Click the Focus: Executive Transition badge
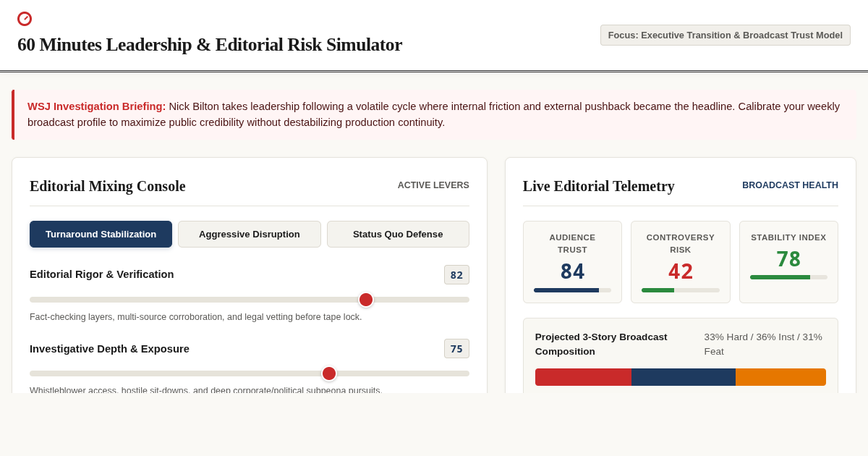The height and width of the screenshot is (456, 868). point(726,35)
